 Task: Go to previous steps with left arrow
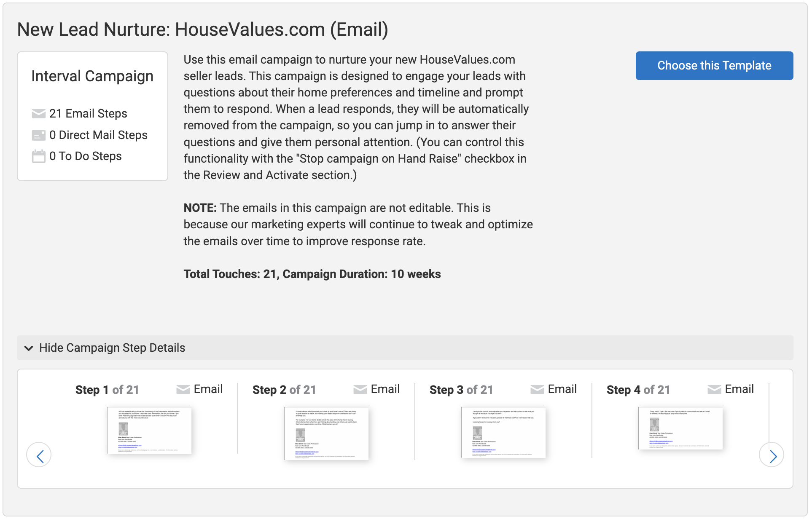click(x=39, y=455)
